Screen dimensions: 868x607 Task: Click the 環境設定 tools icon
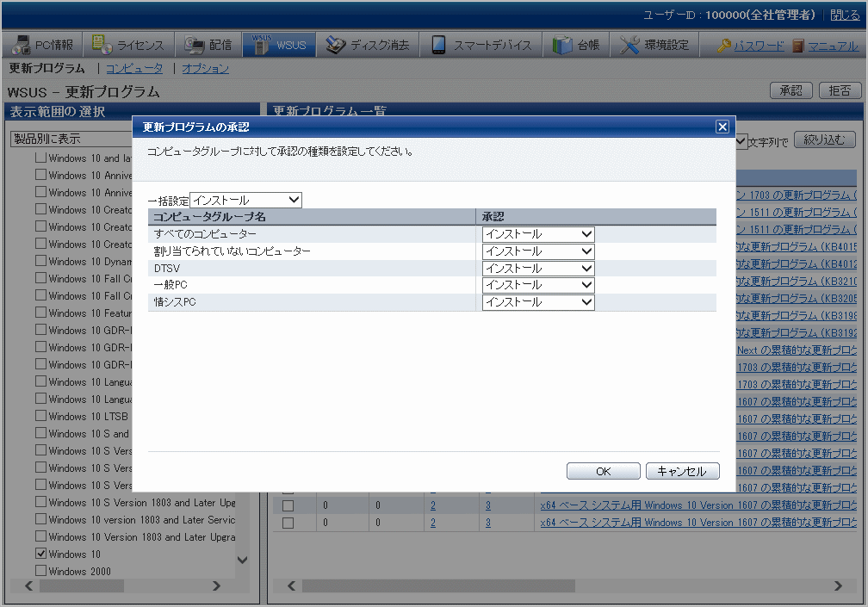(629, 45)
